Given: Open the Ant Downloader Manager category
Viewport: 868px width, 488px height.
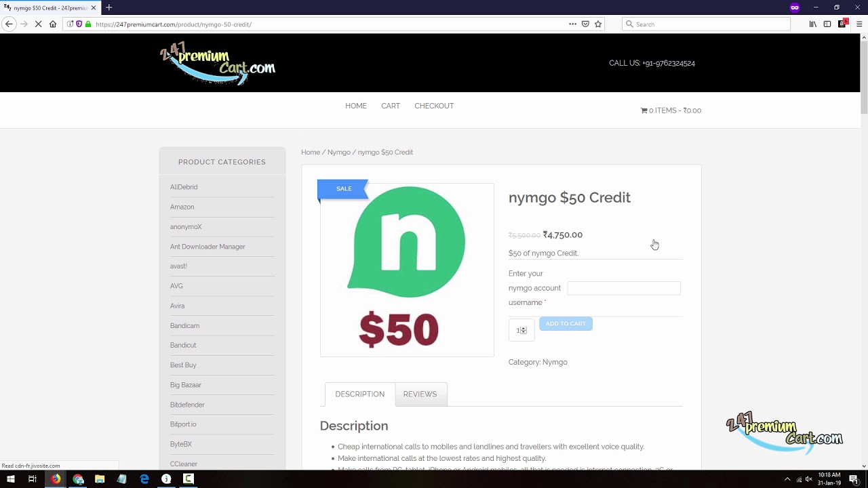Looking at the screenshot, I should pyautogui.click(x=208, y=247).
